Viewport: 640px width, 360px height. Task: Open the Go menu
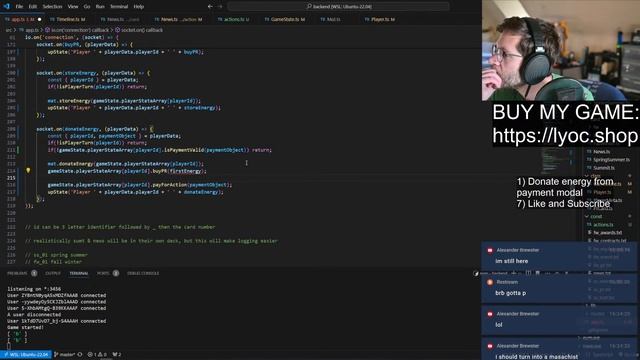87,7
